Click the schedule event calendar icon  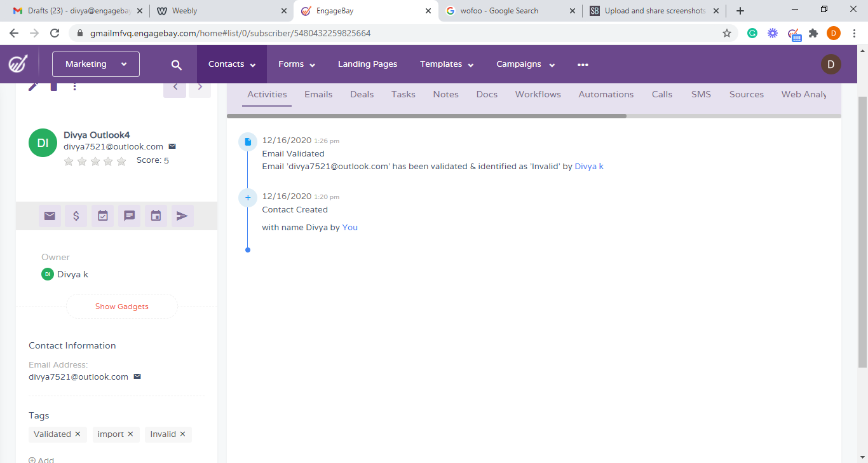pos(156,216)
